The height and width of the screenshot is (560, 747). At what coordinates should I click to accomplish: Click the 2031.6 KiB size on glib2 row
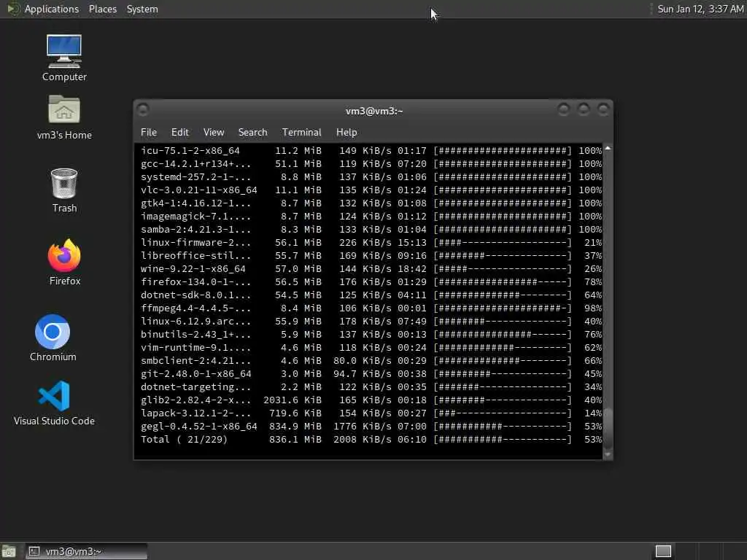pos(292,400)
